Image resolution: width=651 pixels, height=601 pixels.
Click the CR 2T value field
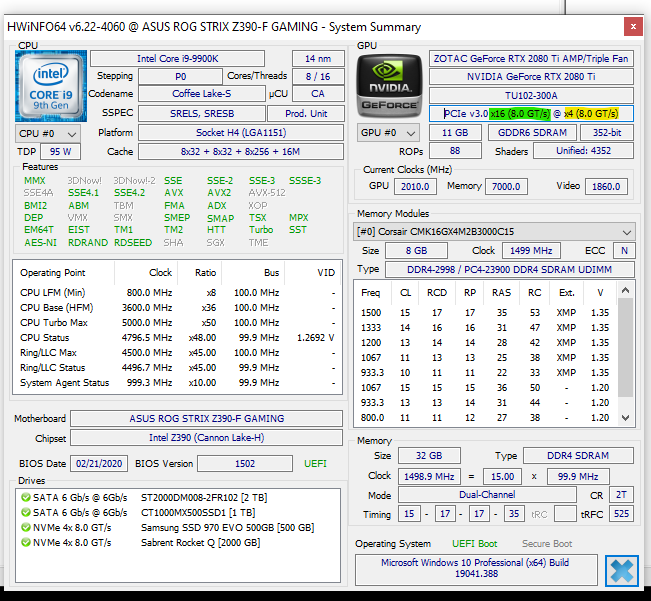(x=621, y=495)
